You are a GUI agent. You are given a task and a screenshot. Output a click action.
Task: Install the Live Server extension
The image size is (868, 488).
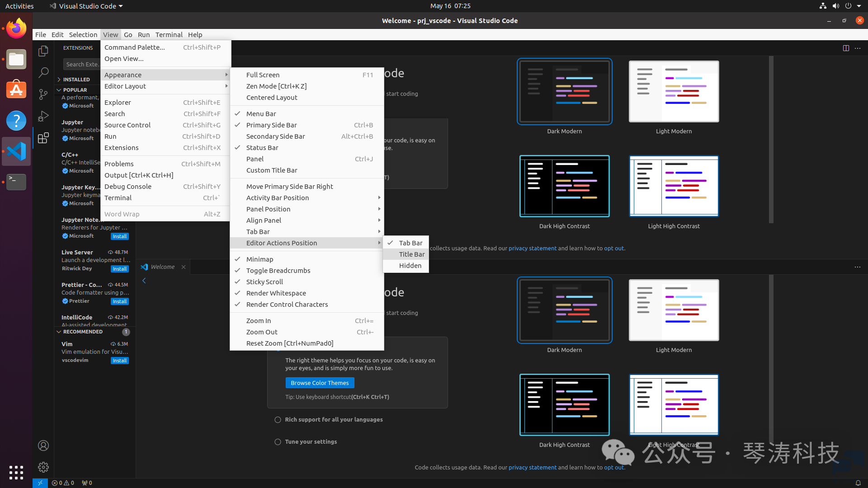click(120, 269)
